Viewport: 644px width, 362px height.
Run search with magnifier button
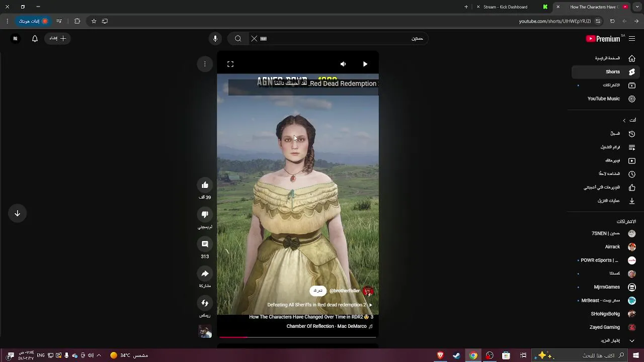[x=238, y=38]
